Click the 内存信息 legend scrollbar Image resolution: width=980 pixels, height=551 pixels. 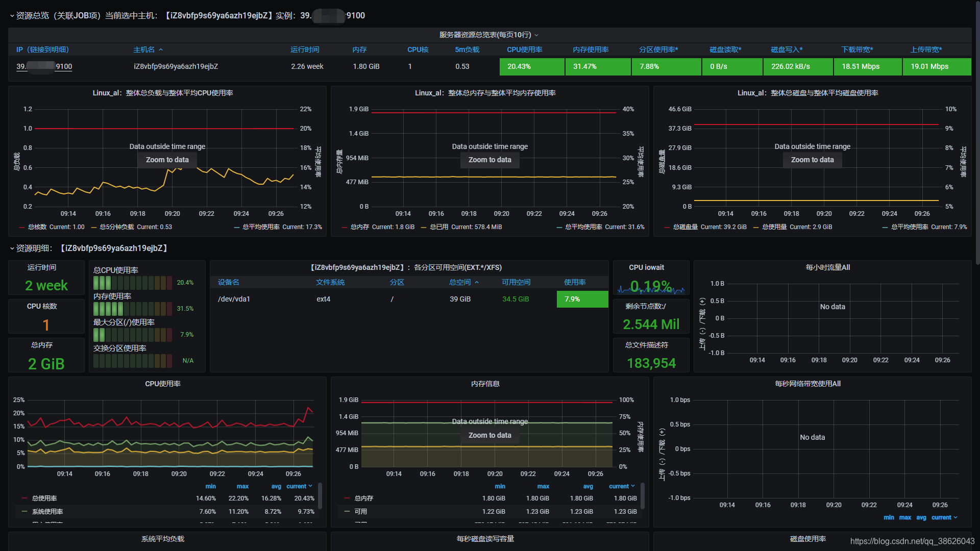pyautogui.click(x=643, y=496)
